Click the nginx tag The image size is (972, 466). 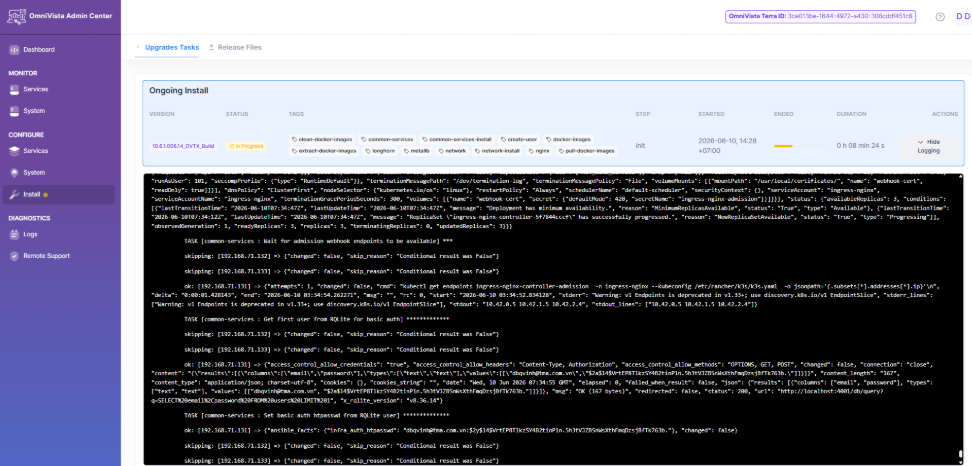(x=541, y=151)
